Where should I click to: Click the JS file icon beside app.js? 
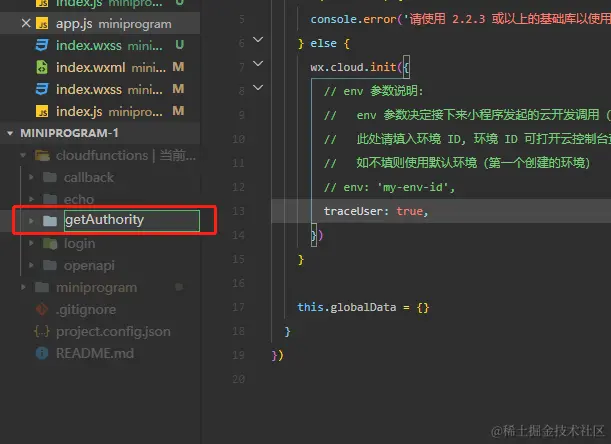(42, 23)
